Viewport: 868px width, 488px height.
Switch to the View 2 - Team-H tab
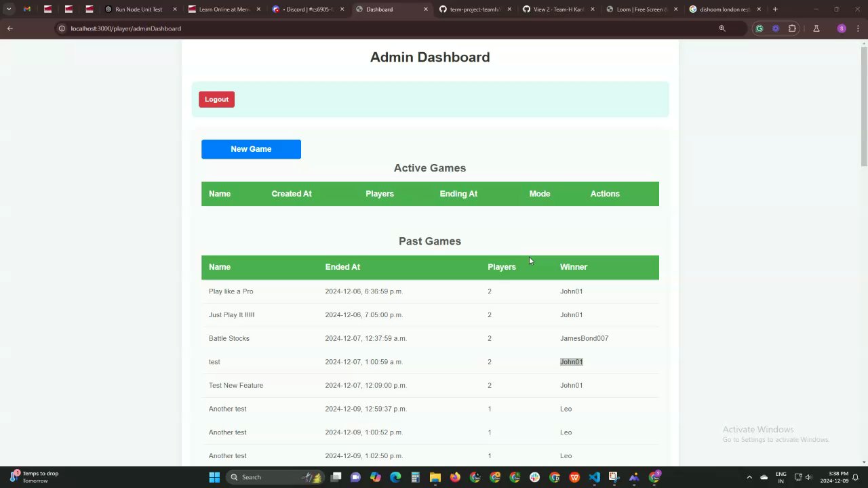point(558,9)
